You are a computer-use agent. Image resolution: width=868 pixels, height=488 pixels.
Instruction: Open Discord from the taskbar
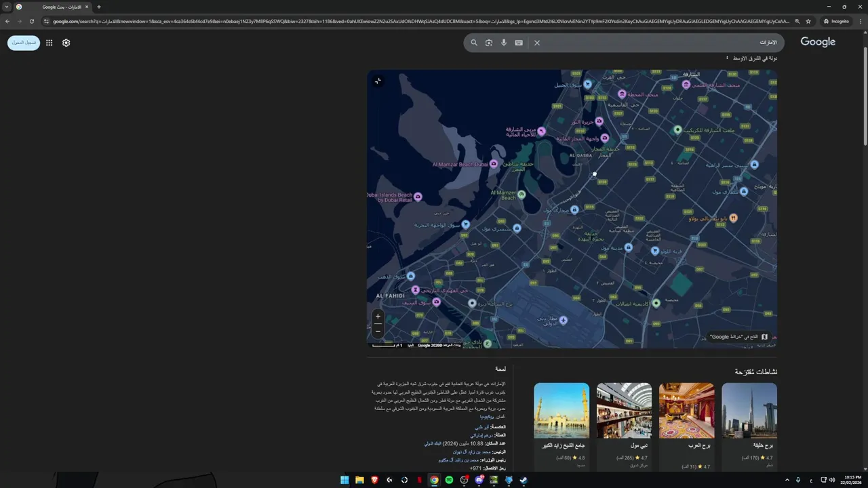coord(479,480)
